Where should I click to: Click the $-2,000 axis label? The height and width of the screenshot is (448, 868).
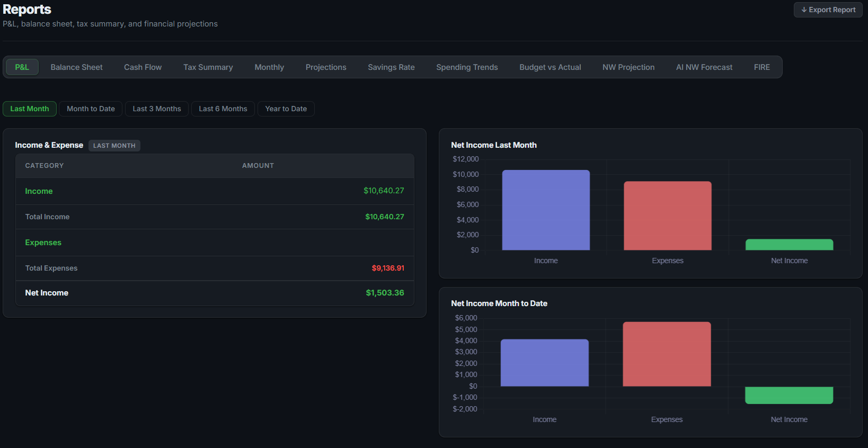click(x=465, y=409)
